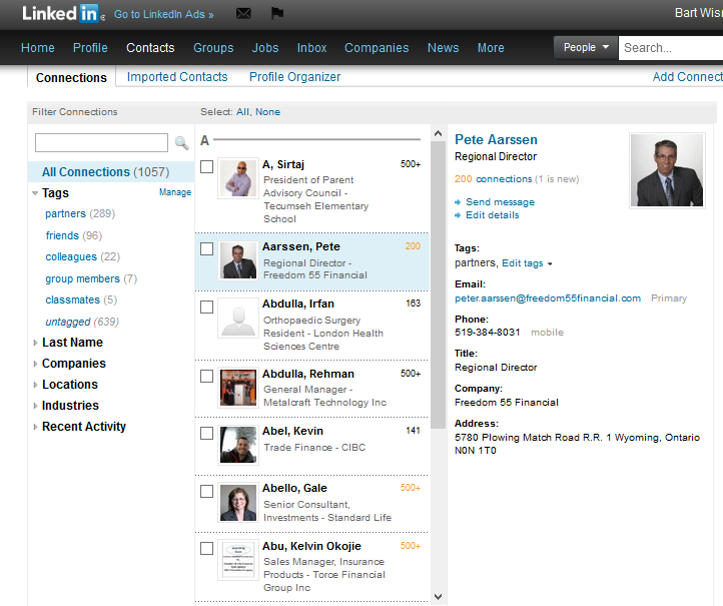Check the box for Abel, Kevin
Image resolution: width=723 pixels, height=606 pixels.
[207, 434]
